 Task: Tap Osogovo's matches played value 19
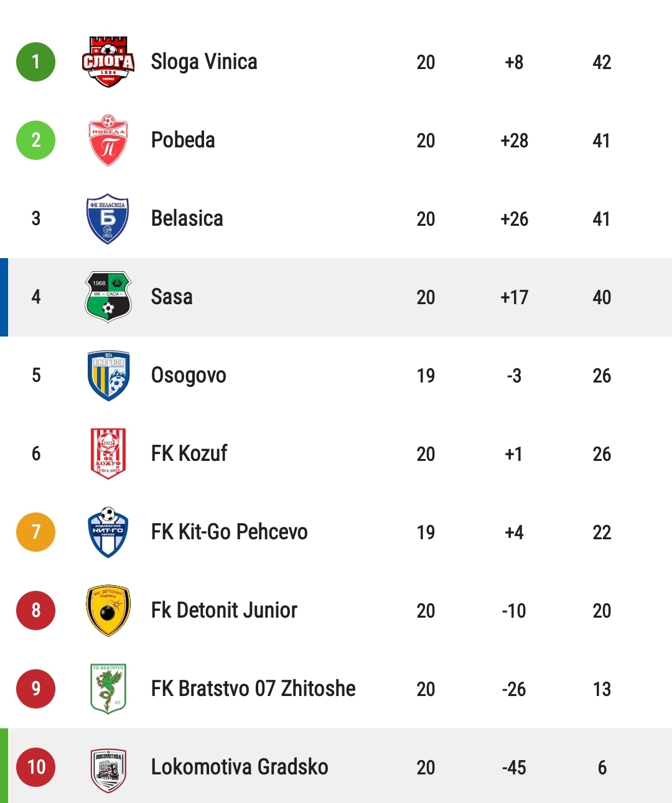(x=426, y=376)
